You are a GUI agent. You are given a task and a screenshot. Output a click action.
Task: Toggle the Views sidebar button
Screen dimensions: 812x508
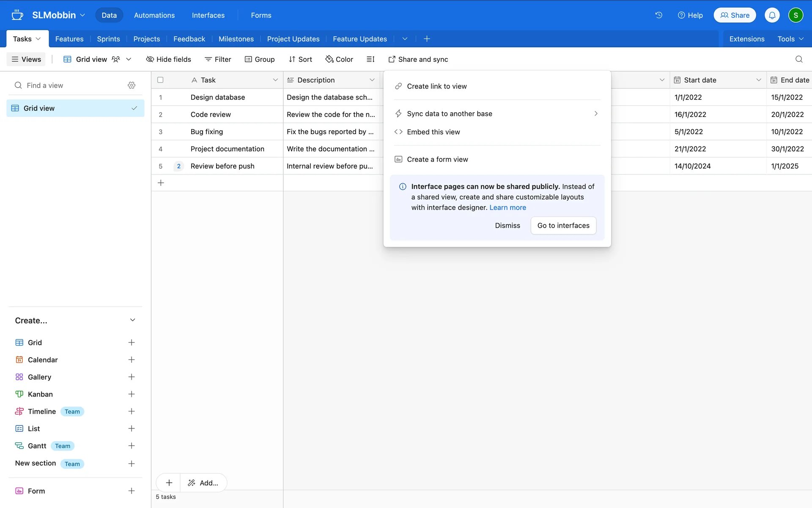26,59
